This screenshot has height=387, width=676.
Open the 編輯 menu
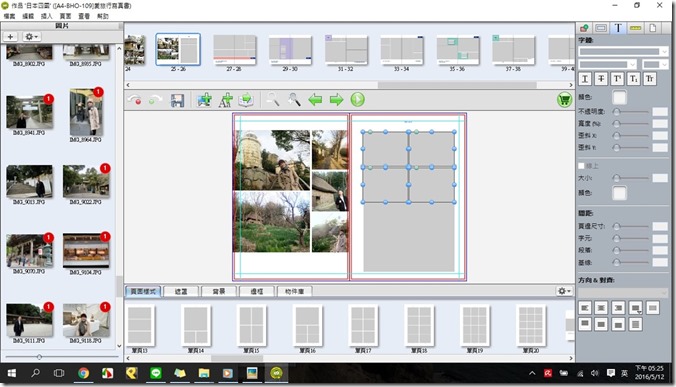28,16
